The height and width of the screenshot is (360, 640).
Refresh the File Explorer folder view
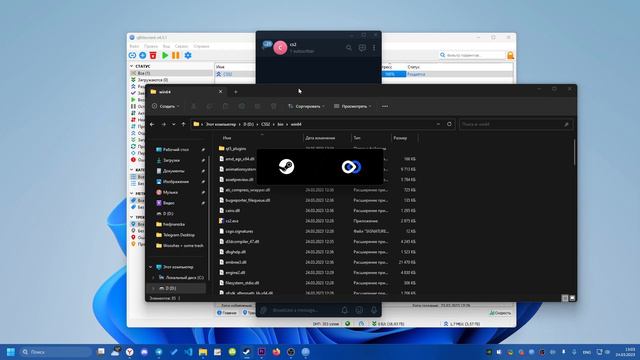pyautogui.click(x=449, y=124)
